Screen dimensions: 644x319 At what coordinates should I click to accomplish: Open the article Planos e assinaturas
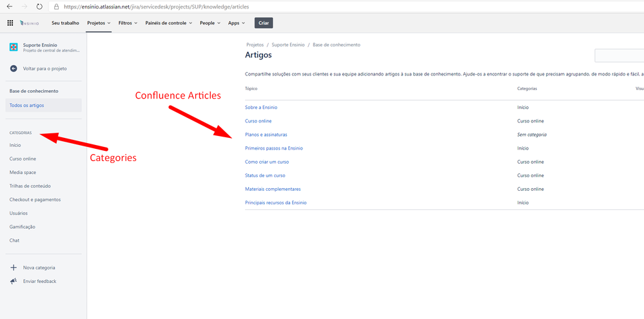pos(266,135)
